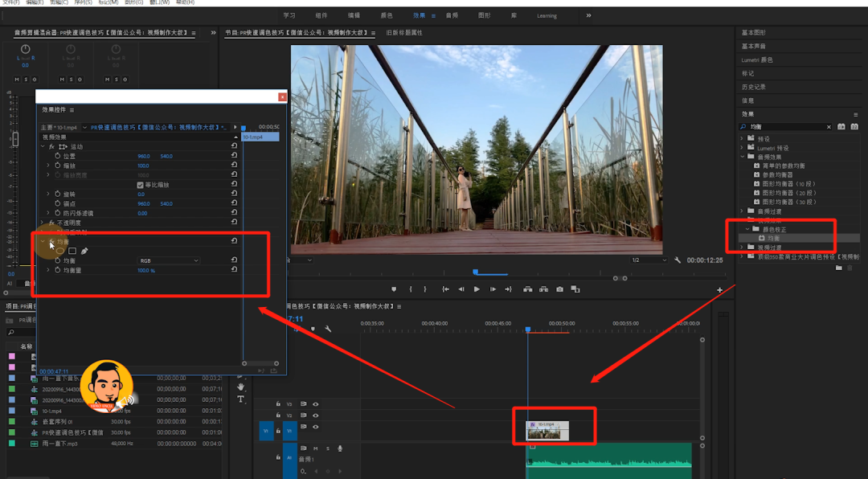868x479 pixels.
Task: Reset the 位置 parameter
Action: [x=234, y=156]
